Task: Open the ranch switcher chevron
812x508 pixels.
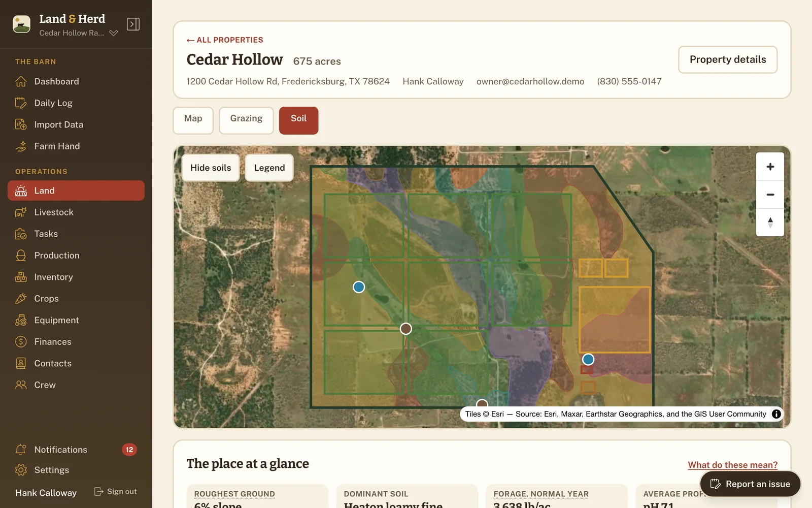Action: [114, 33]
